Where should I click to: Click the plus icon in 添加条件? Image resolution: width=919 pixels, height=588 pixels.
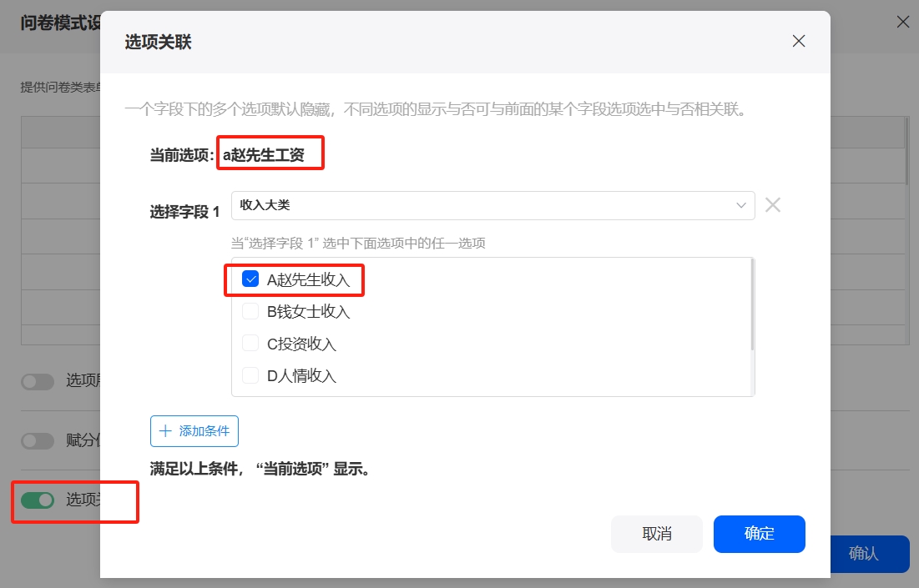click(x=165, y=431)
